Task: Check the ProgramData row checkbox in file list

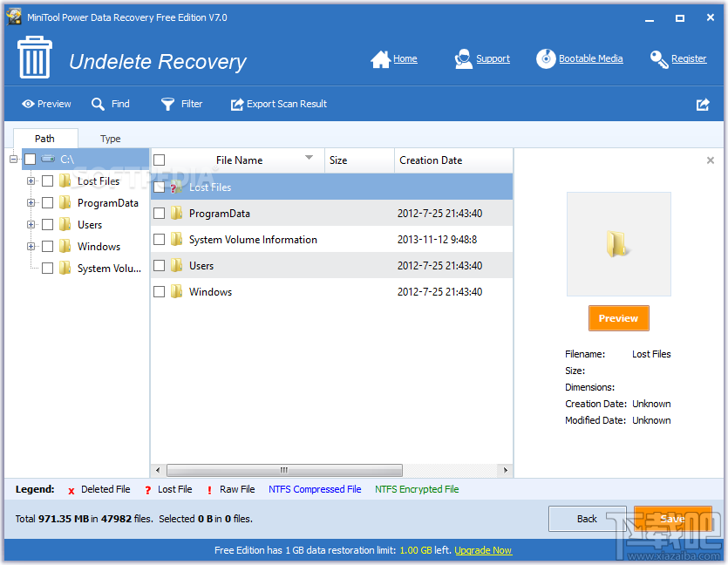Action: point(160,213)
